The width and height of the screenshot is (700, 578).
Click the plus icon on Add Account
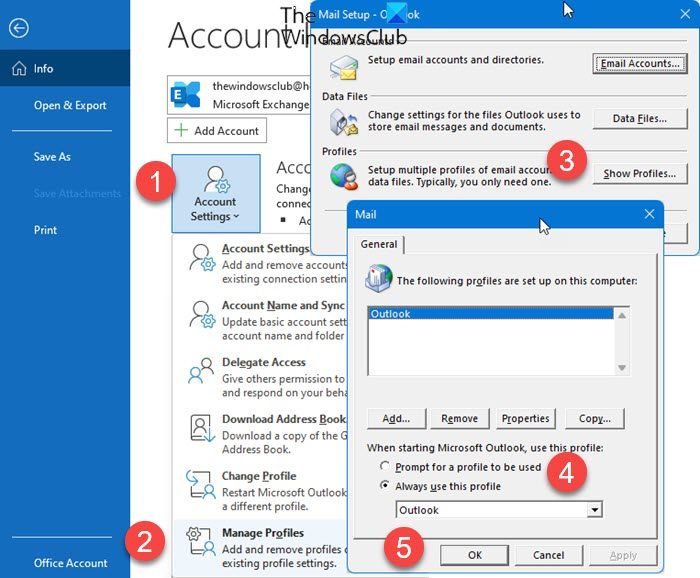[x=181, y=130]
